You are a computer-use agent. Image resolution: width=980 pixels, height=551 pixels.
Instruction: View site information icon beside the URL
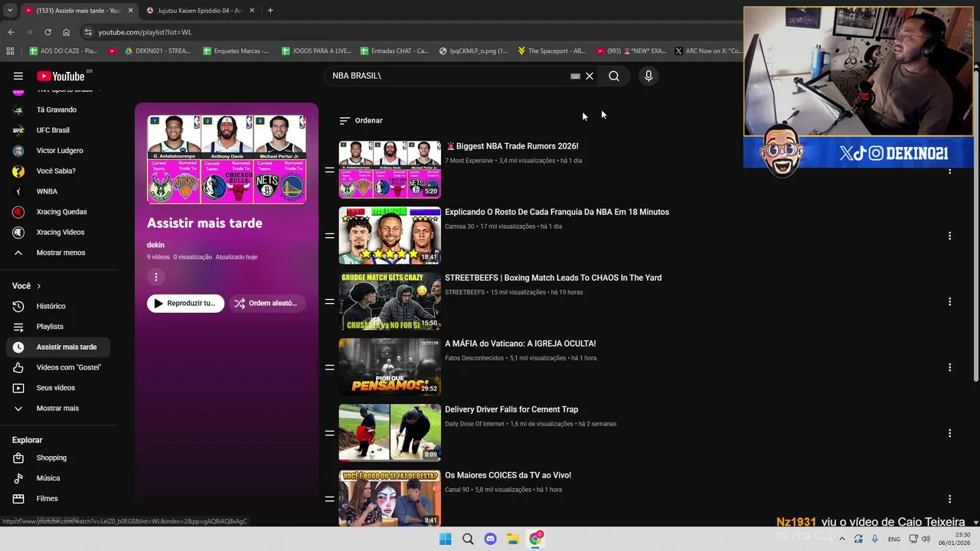tap(88, 32)
